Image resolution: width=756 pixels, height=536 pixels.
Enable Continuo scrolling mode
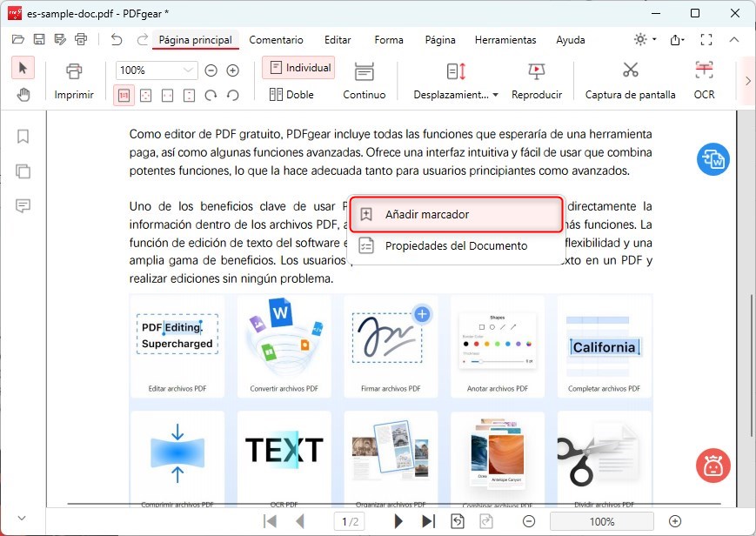(x=364, y=81)
